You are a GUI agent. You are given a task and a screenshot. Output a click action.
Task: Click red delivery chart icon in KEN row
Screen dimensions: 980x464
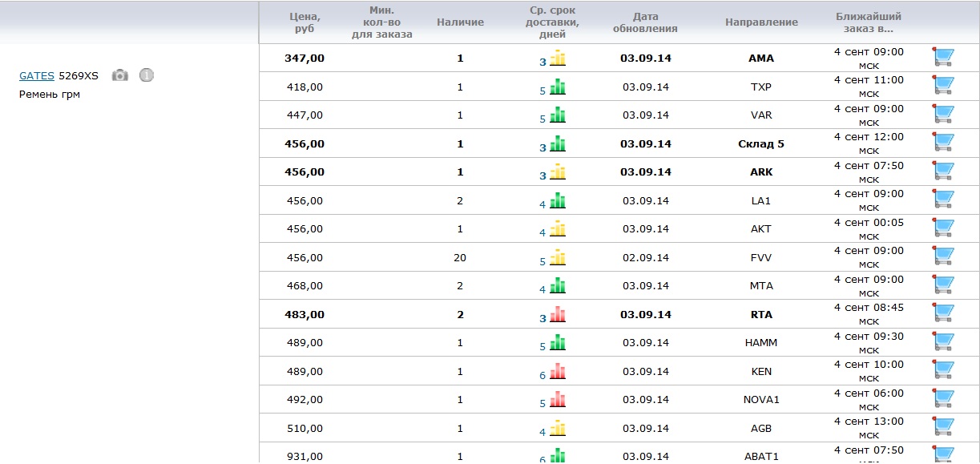coord(558,371)
